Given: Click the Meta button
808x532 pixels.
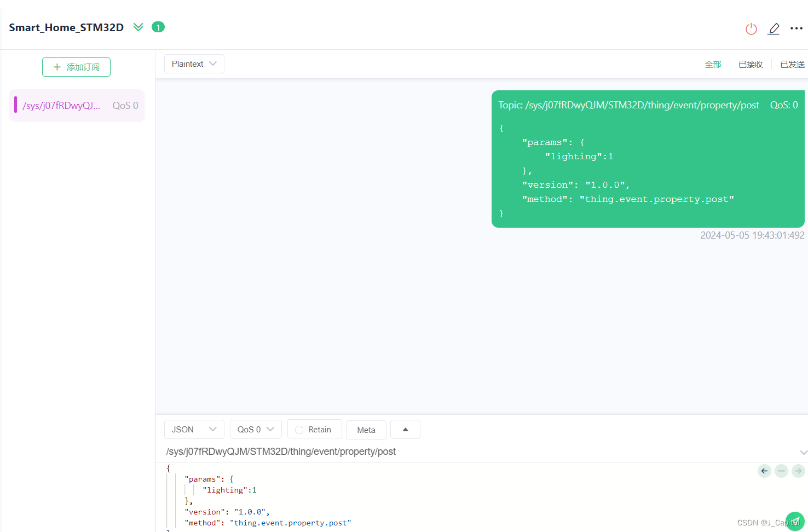Looking at the screenshot, I should 366,430.
